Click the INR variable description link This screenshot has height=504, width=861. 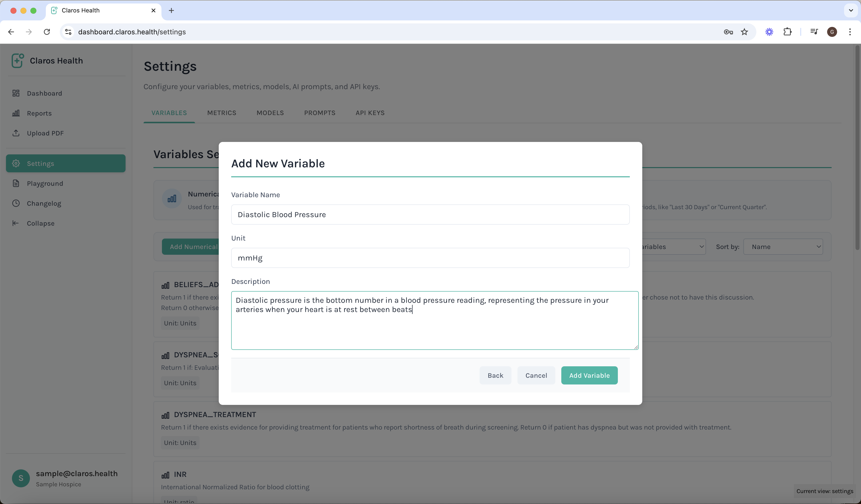coord(235,487)
